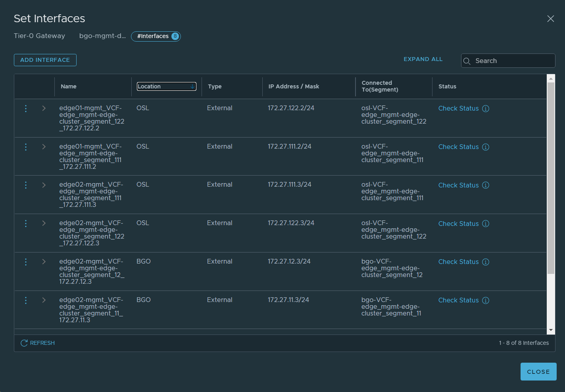Click the Type column header
Image resolution: width=565 pixels, height=392 pixels.
pos(215,86)
